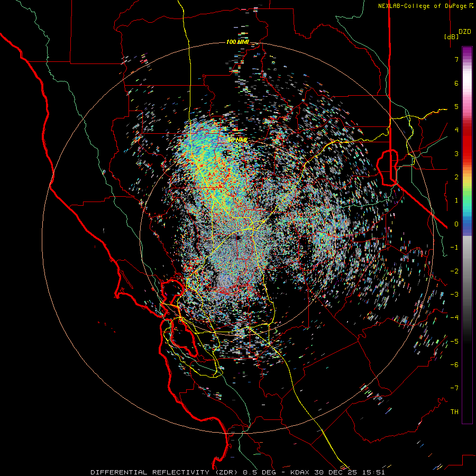Click the 6 value on the color scale

coord(456,83)
